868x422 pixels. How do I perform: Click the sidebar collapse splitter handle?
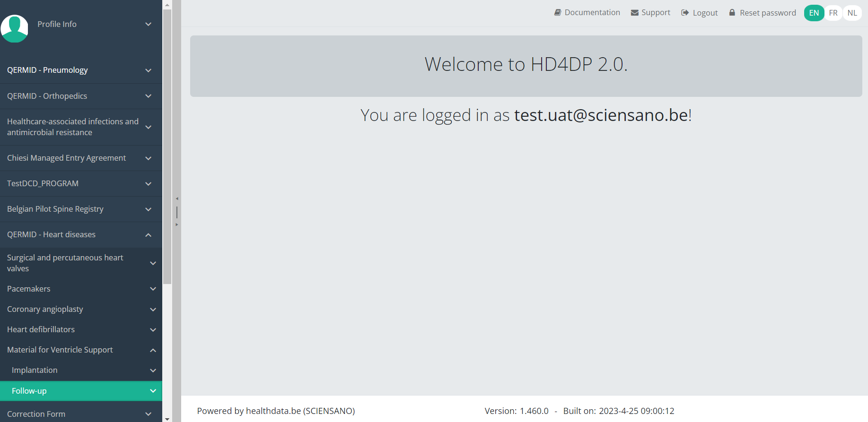click(x=177, y=212)
